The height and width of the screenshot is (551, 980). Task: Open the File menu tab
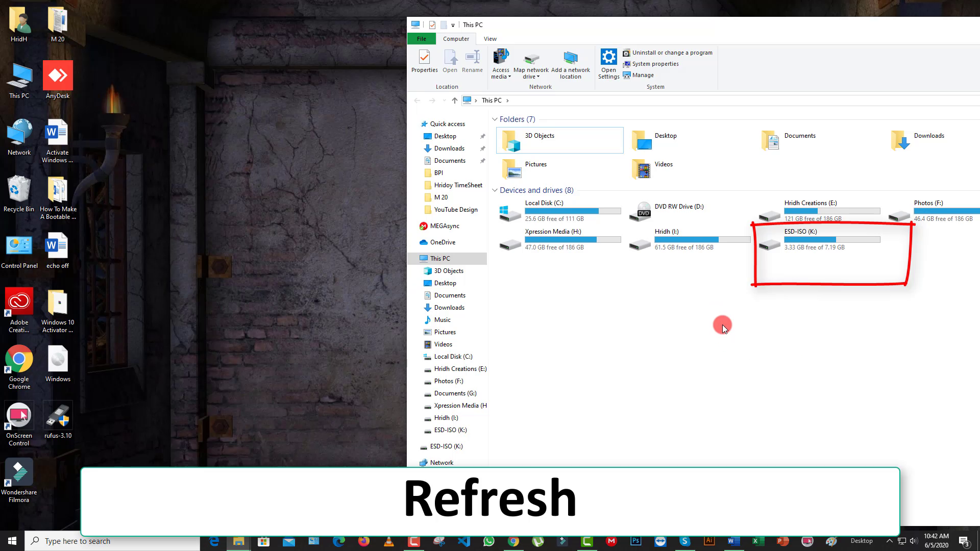pos(421,39)
